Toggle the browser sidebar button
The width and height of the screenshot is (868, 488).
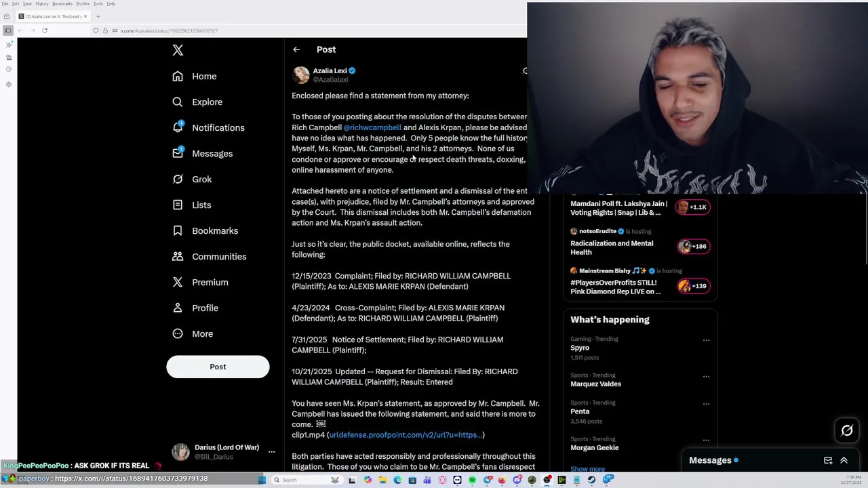[x=8, y=30]
